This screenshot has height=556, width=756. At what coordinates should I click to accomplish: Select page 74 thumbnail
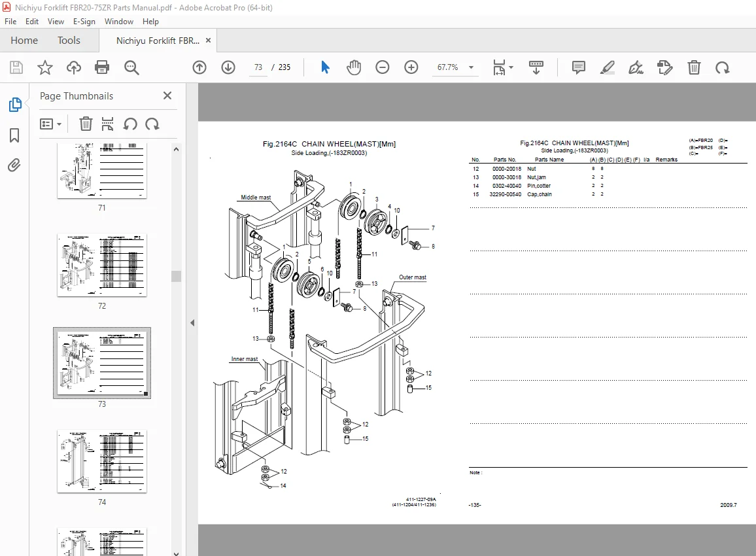(102, 461)
